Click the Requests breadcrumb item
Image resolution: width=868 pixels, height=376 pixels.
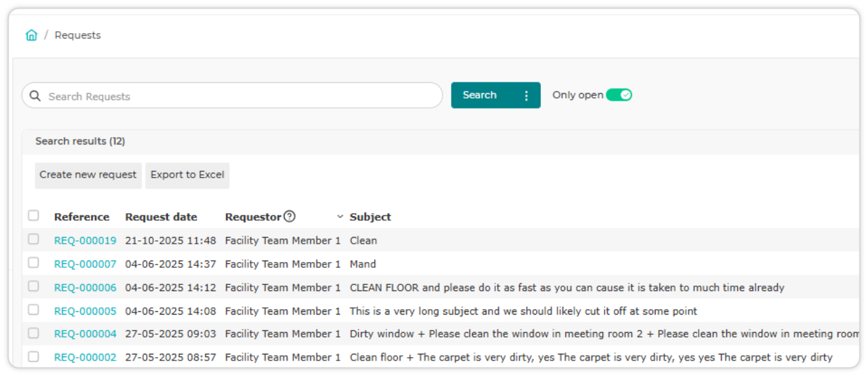click(x=78, y=35)
